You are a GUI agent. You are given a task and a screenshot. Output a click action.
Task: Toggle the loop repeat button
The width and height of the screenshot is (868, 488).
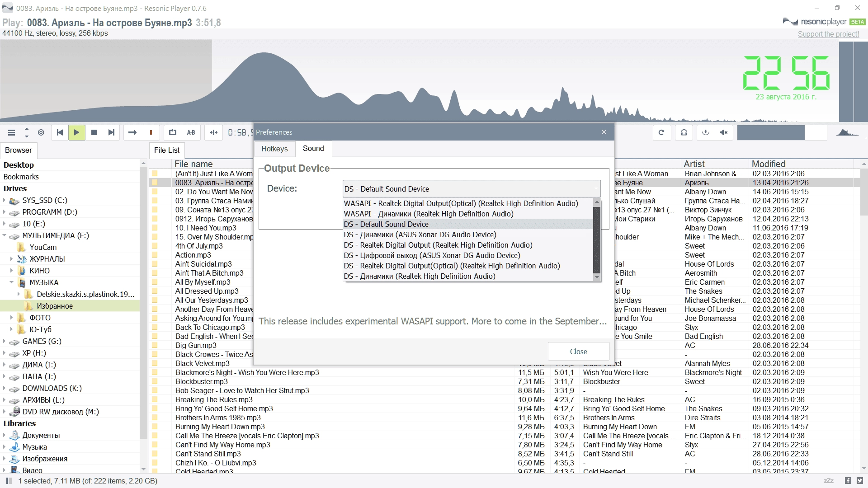coord(173,132)
